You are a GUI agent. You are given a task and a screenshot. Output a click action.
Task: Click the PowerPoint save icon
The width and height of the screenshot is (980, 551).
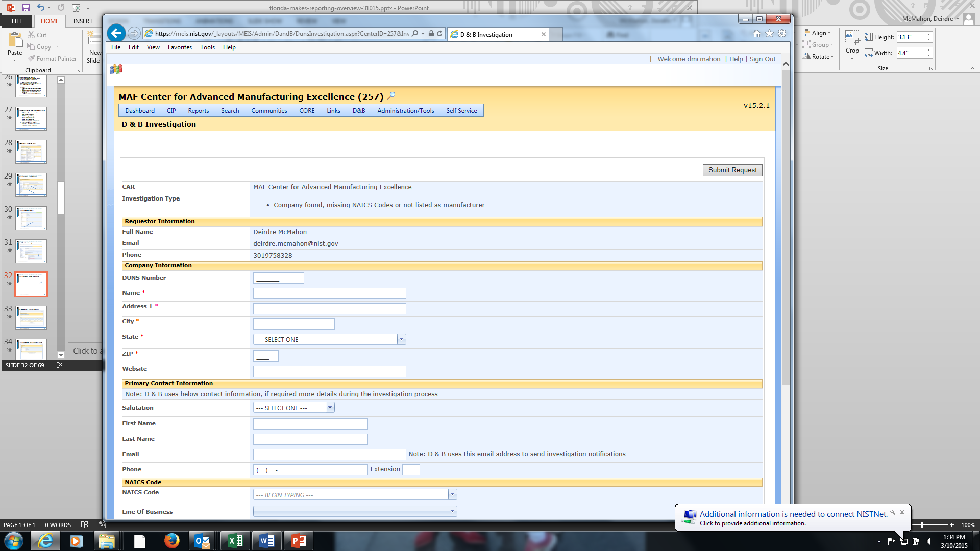pyautogui.click(x=26, y=8)
